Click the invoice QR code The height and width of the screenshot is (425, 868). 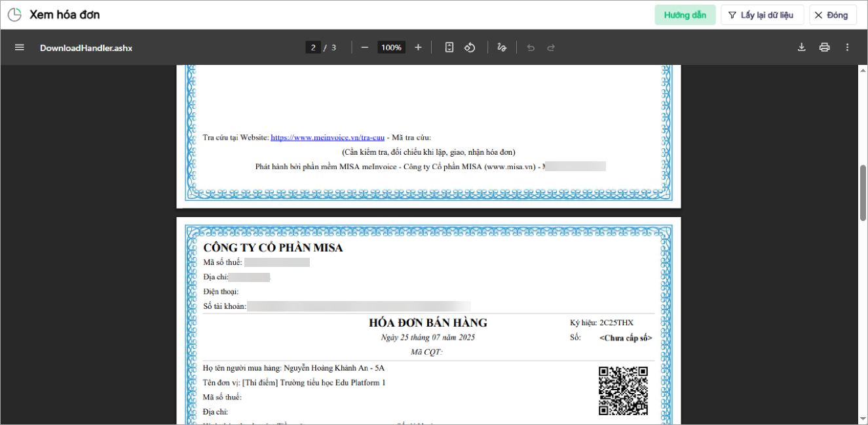[x=623, y=391]
